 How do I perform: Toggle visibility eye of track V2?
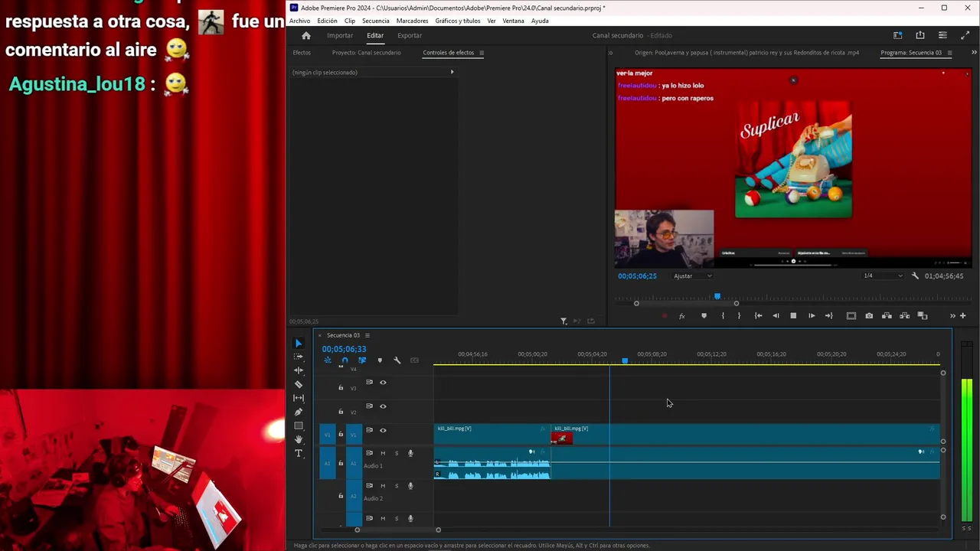tap(383, 406)
